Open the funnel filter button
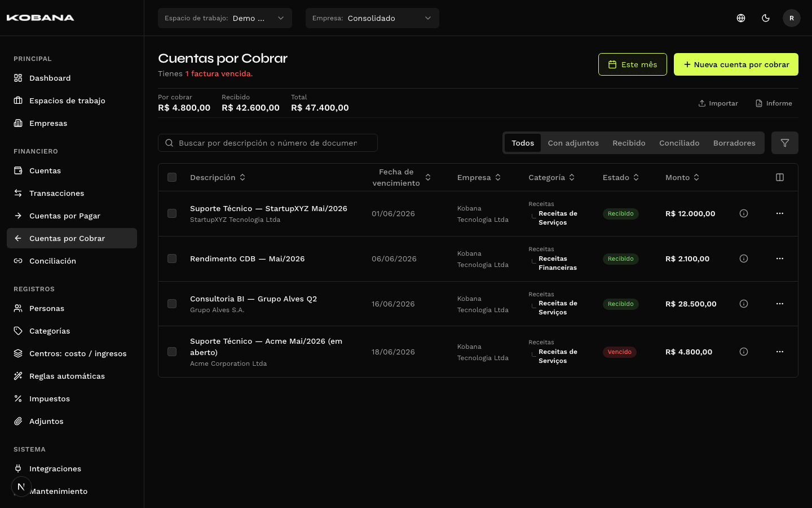812x508 pixels. [x=785, y=143]
